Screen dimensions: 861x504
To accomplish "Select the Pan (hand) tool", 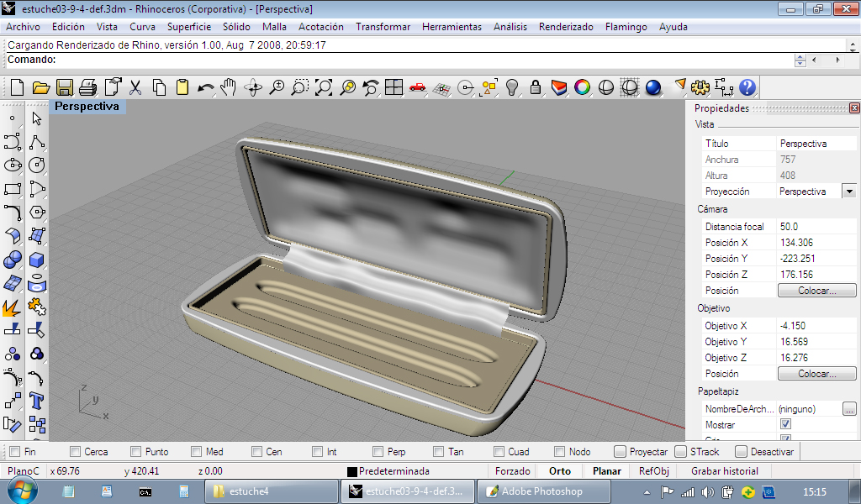I will [229, 87].
